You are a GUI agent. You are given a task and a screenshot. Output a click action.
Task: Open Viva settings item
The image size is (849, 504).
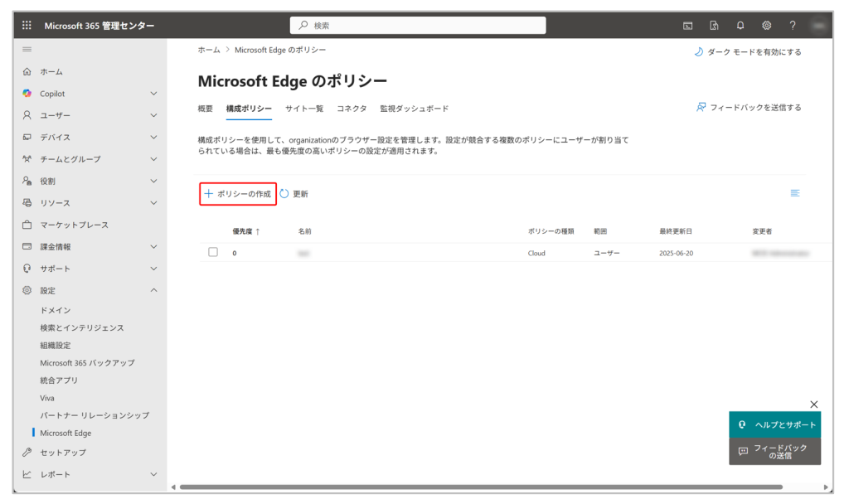pos(47,398)
